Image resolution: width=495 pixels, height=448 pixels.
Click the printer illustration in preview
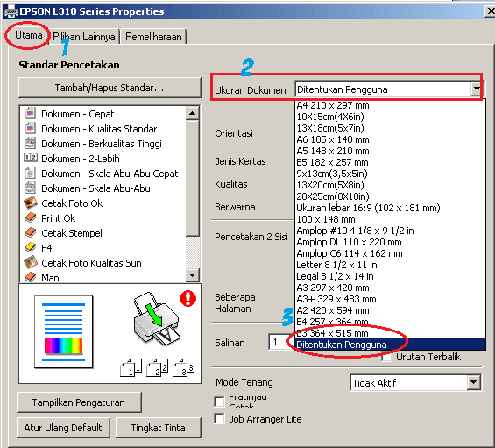157,319
